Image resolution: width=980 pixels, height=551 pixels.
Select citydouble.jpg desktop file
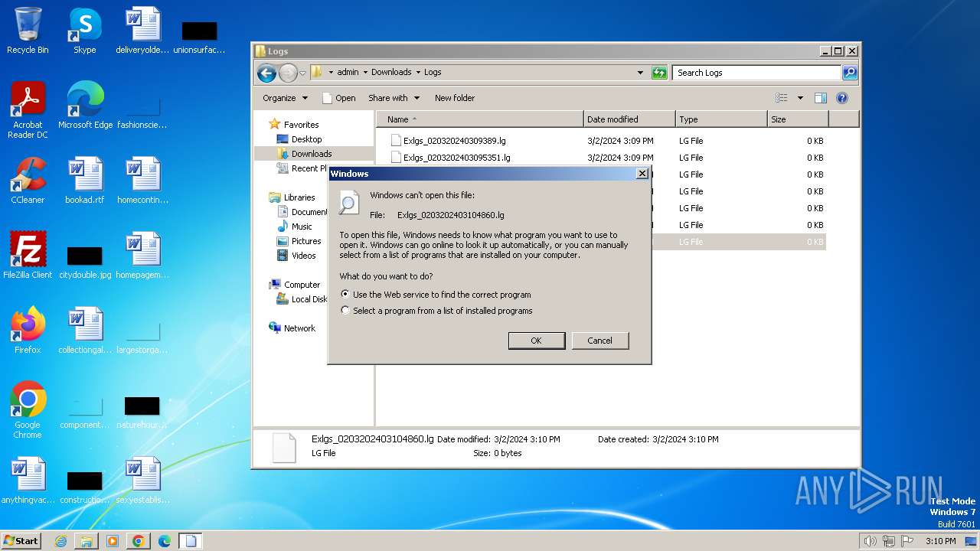click(x=85, y=260)
